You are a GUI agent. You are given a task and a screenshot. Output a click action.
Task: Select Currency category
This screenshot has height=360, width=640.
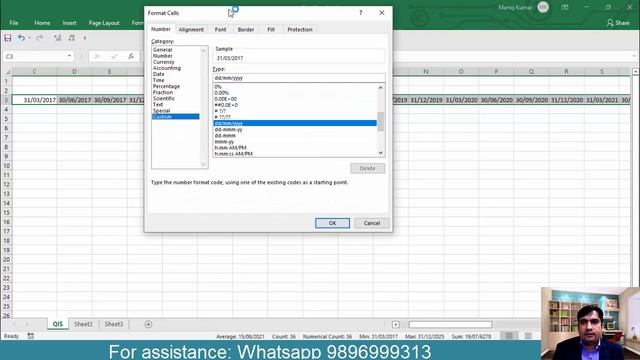point(164,62)
